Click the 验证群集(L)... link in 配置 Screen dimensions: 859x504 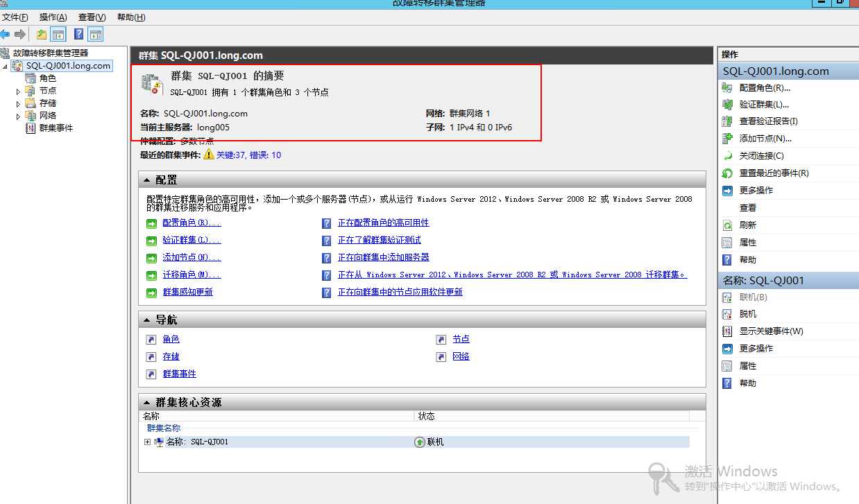[192, 240]
